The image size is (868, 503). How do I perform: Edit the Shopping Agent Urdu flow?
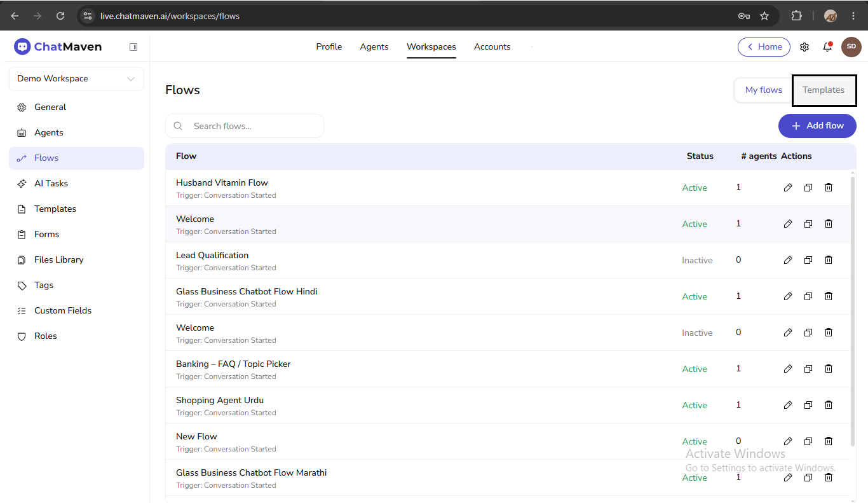(x=788, y=405)
